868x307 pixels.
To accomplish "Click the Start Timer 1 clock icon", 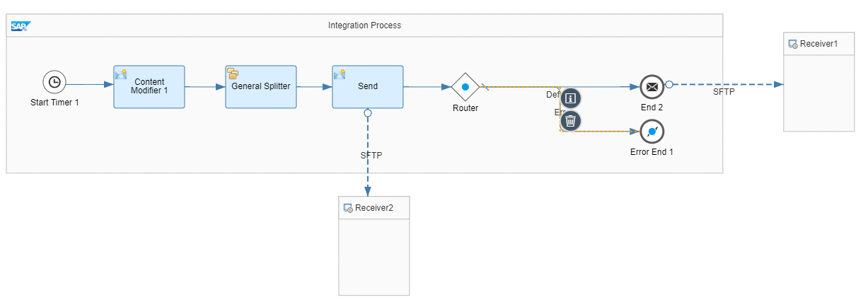I will pyautogui.click(x=54, y=82).
